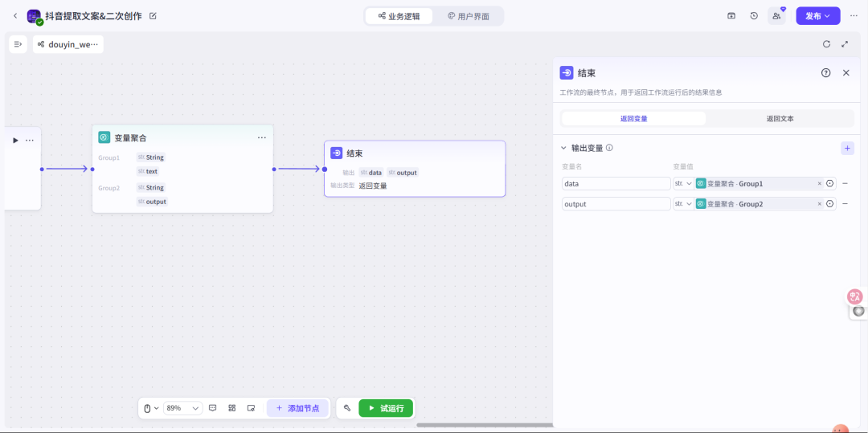The height and width of the screenshot is (433, 868).
Task: Run the partially visible node with the play icon
Action: (x=15, y=141)
